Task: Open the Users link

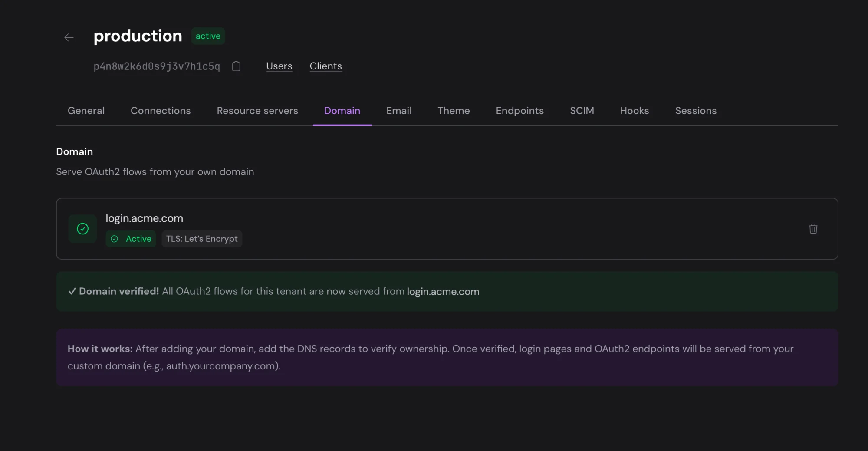Action: (x=279, y=66)
